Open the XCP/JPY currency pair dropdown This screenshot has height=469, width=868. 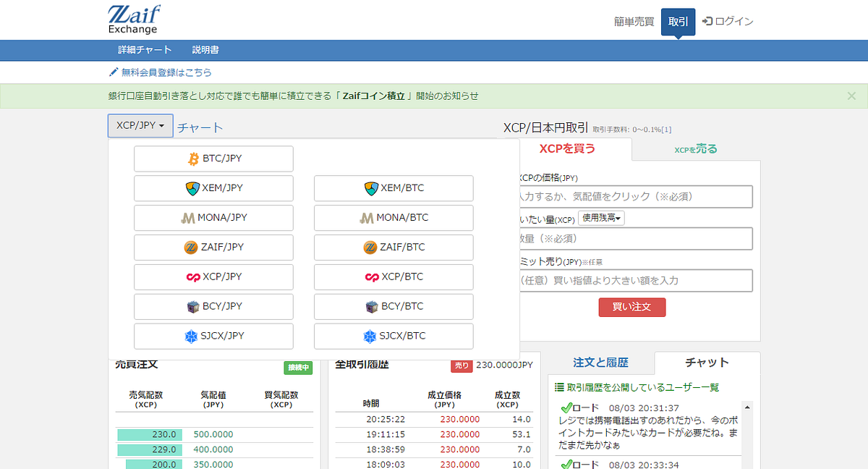tap(140, 125)
